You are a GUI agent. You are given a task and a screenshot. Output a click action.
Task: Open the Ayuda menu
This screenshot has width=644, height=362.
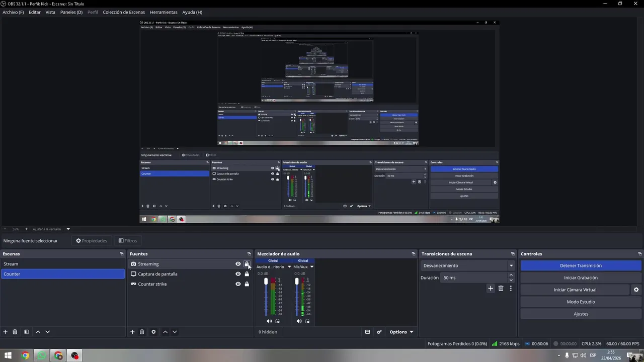click(x=192, y=12)
